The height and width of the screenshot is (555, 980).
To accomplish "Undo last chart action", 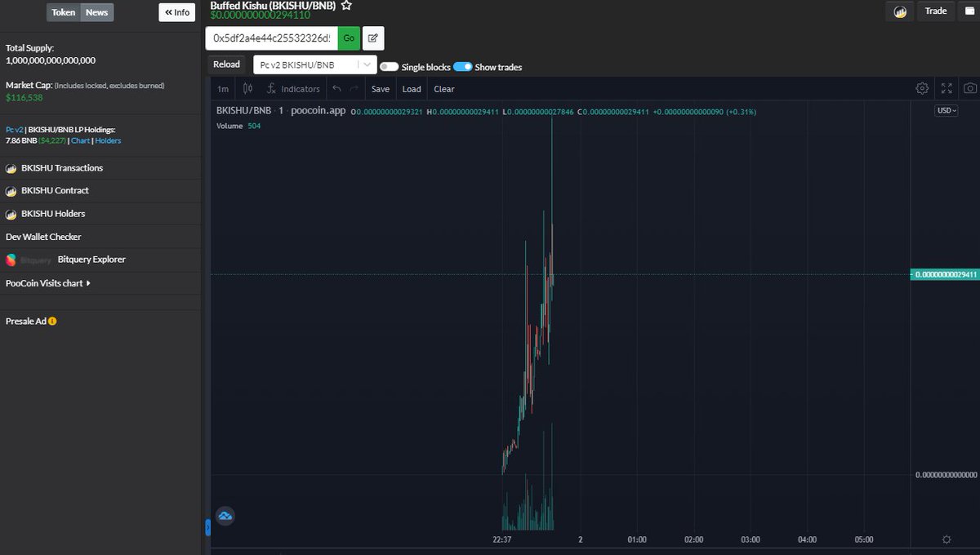I will [336, 89].
